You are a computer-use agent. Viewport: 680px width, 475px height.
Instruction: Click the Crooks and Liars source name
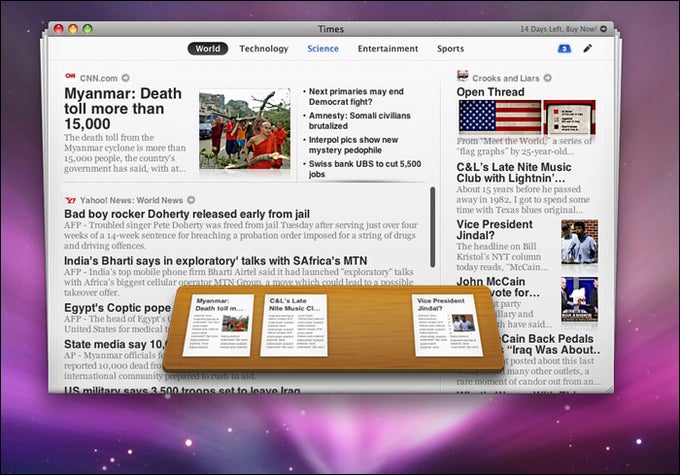coord(506,78)
